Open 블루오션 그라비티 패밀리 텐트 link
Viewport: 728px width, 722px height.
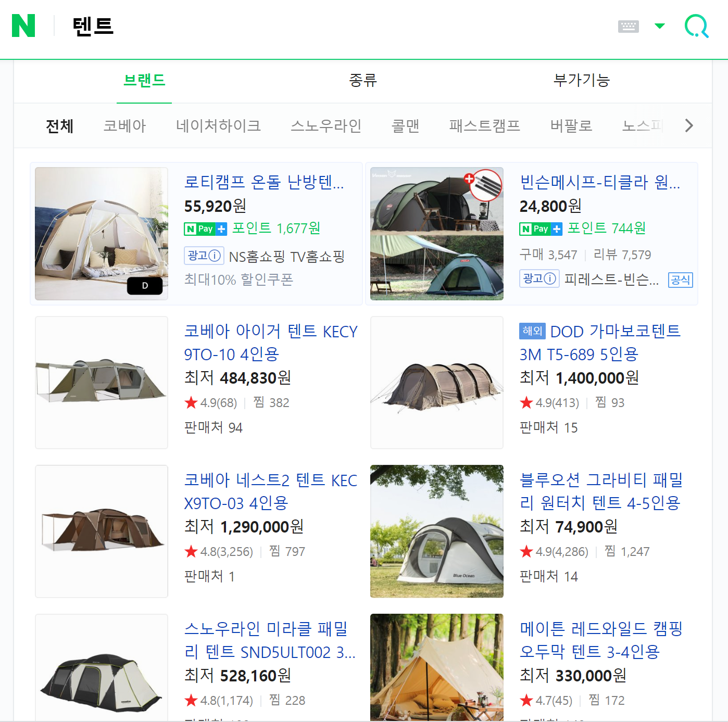[601, 491]
